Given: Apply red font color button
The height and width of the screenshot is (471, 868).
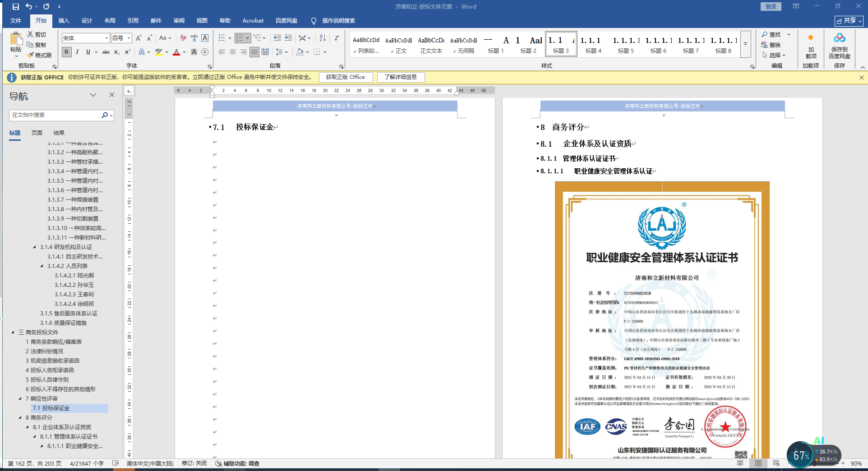Looking at the screenshot, I should tap(176, 52).
